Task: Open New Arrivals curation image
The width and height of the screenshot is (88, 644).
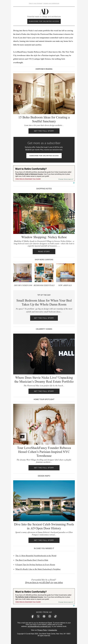Action: [65, 273]
